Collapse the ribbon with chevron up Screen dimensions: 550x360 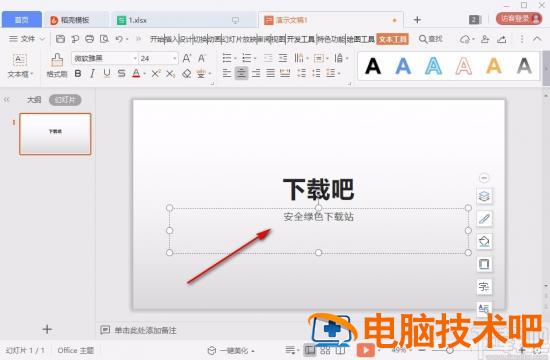pos(537,39)
